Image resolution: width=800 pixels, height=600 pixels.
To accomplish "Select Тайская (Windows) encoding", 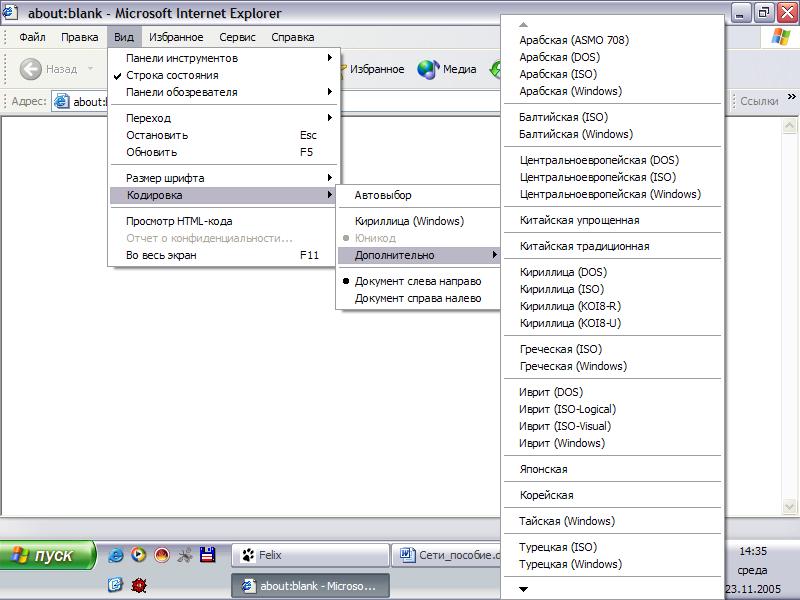I will (x=612, y=521).
